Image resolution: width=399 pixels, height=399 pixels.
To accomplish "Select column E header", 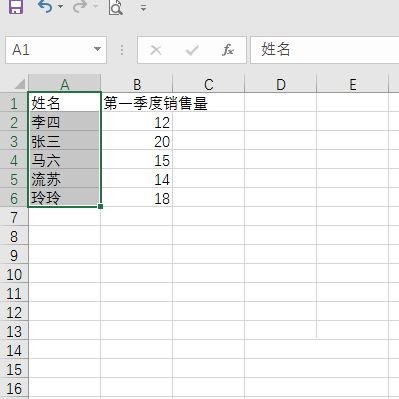I will tap(353, 84).
